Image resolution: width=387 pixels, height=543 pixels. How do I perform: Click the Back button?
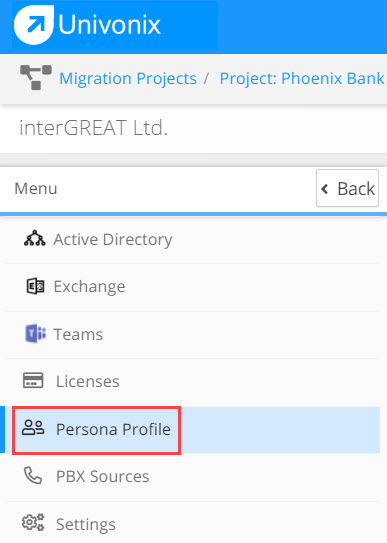coord(347,188)
